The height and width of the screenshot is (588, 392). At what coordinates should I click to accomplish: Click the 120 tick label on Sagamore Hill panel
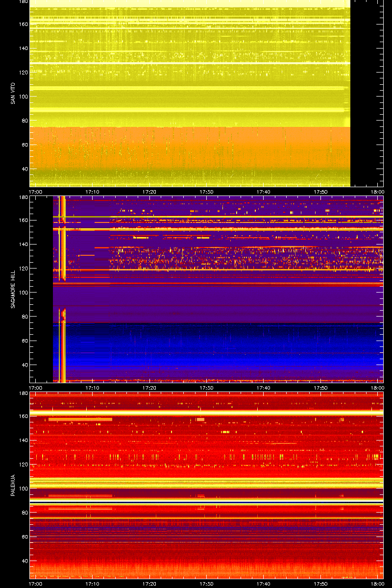(24, 269)
